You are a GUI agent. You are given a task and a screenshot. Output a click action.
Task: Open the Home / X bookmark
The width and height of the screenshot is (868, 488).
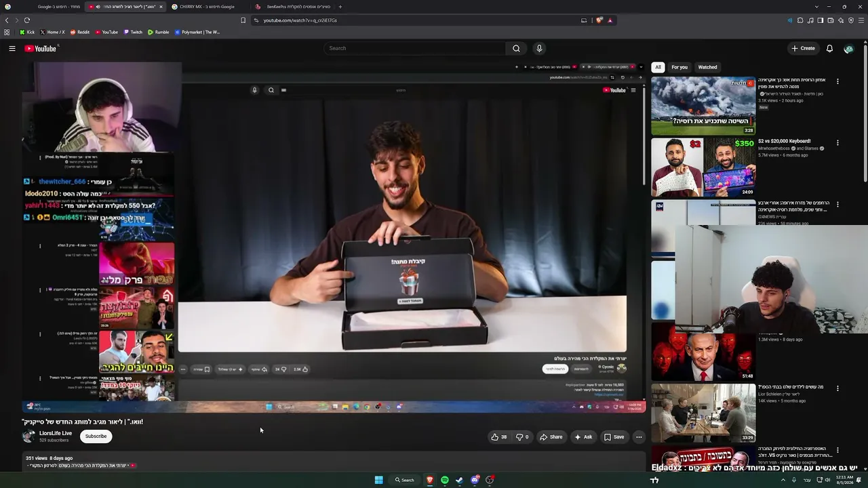52,32
